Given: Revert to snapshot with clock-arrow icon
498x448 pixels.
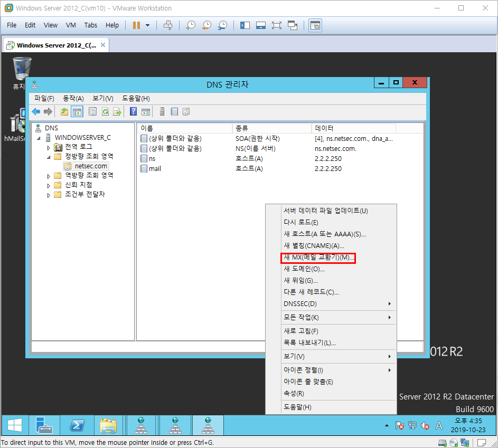Looking at the screenshot, I should (207, 25).
